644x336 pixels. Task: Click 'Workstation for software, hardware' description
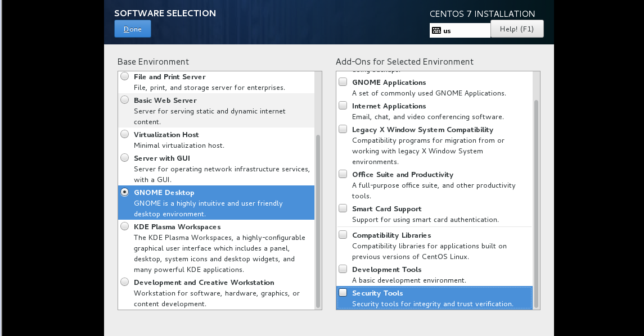click(x=217, y=298)
